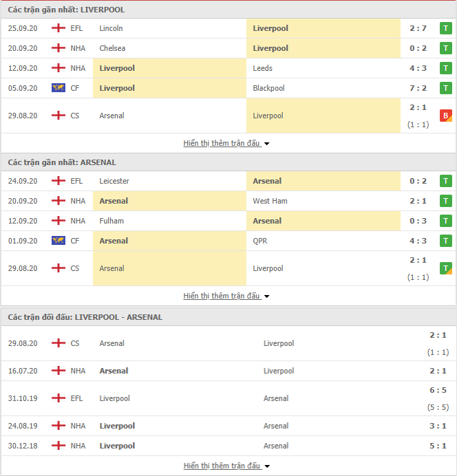Click the red B badge in Liverpool's recent matches

(x=446, y=116)
